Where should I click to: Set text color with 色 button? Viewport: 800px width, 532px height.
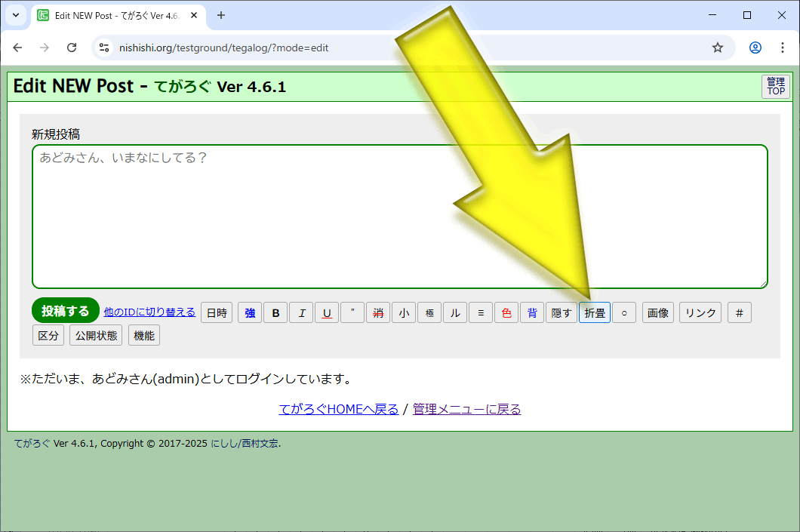pos(506,312)
